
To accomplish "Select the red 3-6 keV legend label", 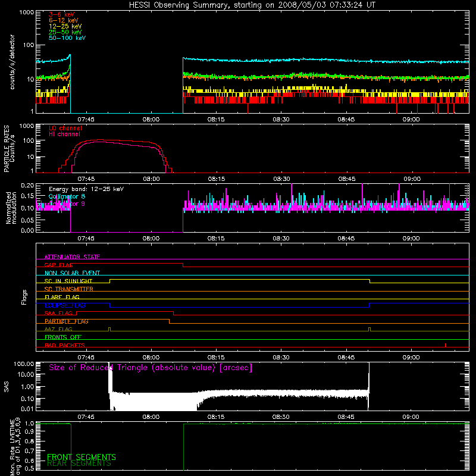I will pyautogui.click(x=61, y=14).
